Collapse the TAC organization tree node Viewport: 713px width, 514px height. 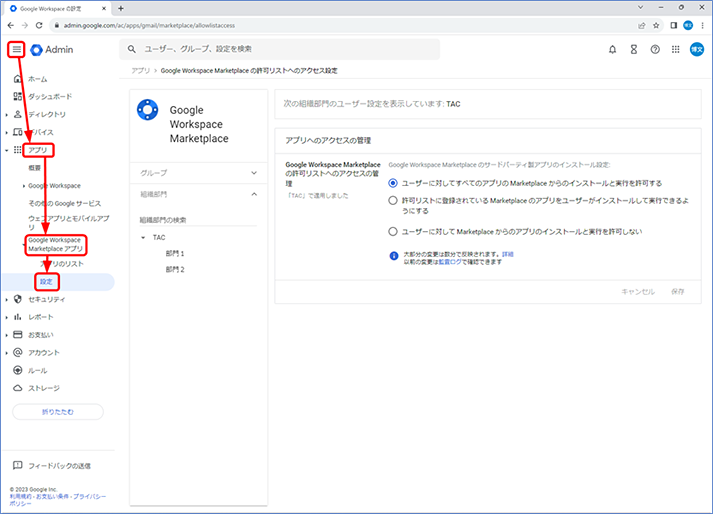coord(143,237)
